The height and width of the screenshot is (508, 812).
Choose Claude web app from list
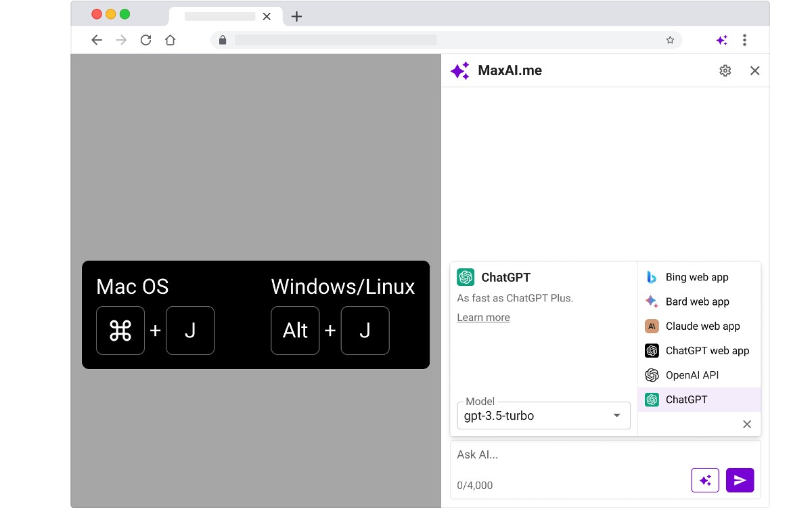[x=702, y=326]
